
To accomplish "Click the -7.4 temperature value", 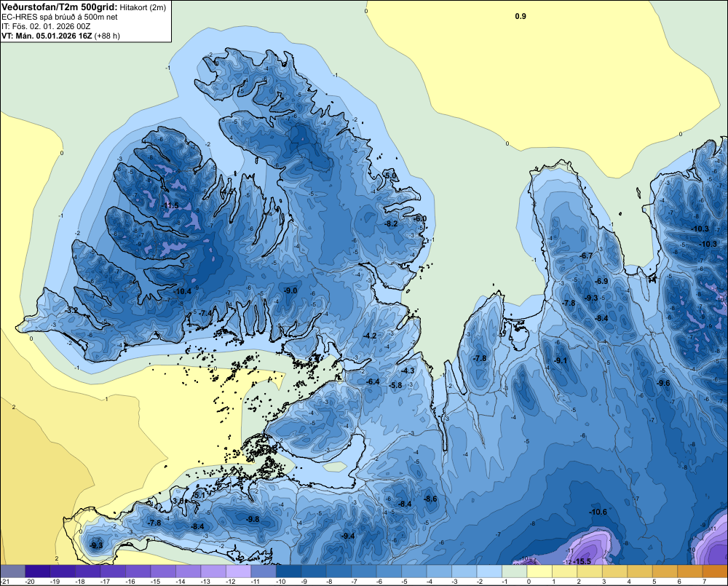I will [205, 314].
